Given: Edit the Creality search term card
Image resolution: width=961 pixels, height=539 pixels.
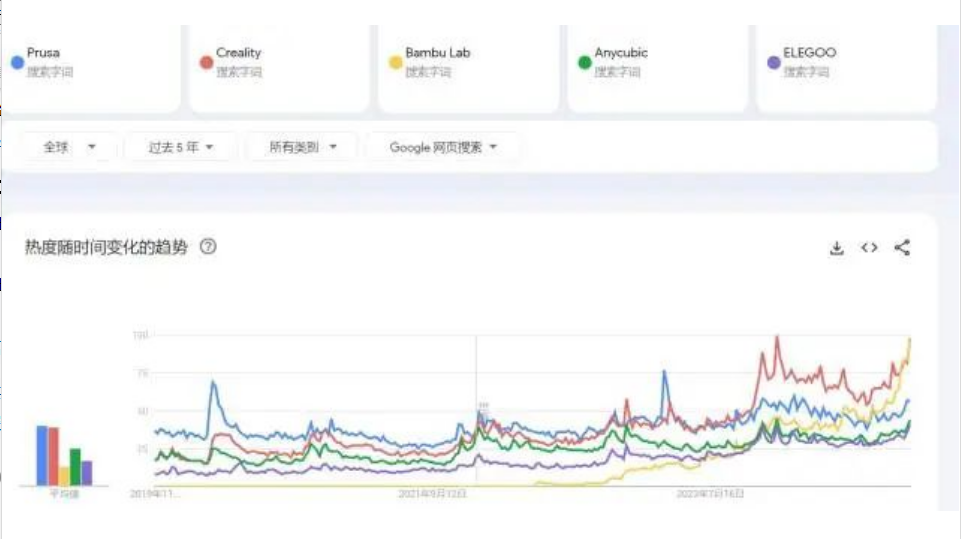Looking at the screenshot, I should tap(279, 69).
